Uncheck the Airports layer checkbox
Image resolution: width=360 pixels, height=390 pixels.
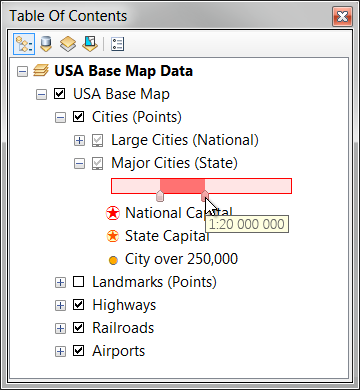[78, 351]
